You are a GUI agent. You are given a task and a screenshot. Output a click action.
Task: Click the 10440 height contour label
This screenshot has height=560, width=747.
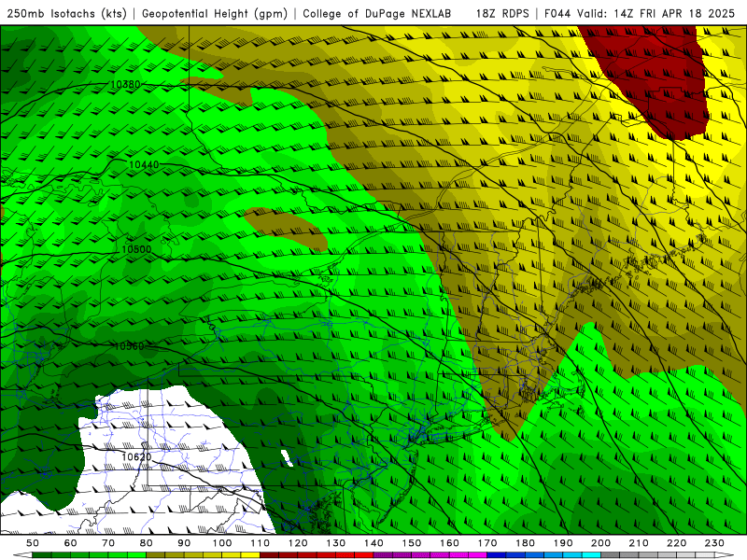coord(144,165)
